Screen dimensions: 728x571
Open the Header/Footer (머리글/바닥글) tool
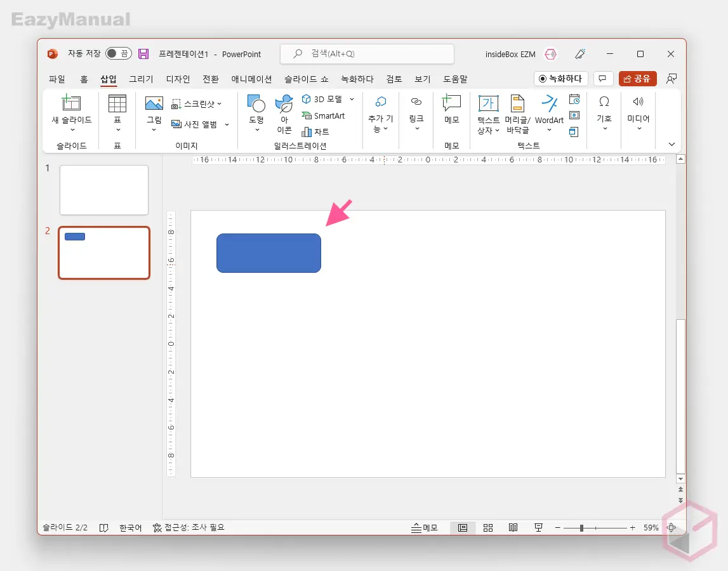pos(517,104)
